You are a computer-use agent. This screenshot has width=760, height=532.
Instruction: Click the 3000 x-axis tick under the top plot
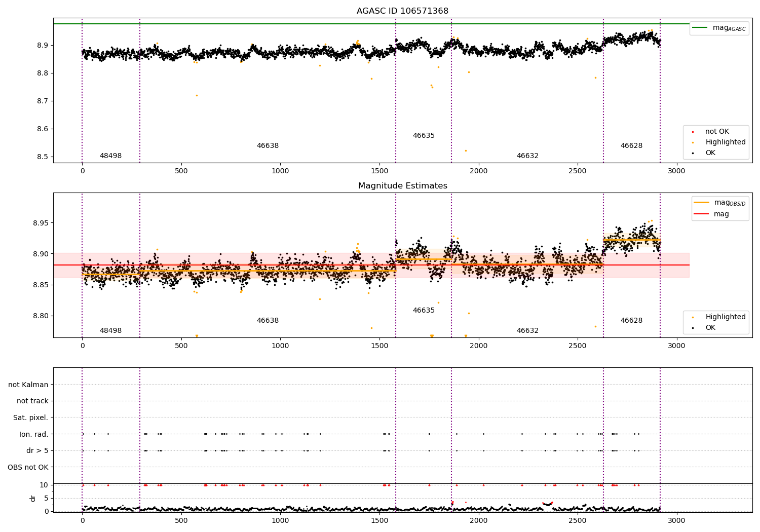click(x=676, y=171)
